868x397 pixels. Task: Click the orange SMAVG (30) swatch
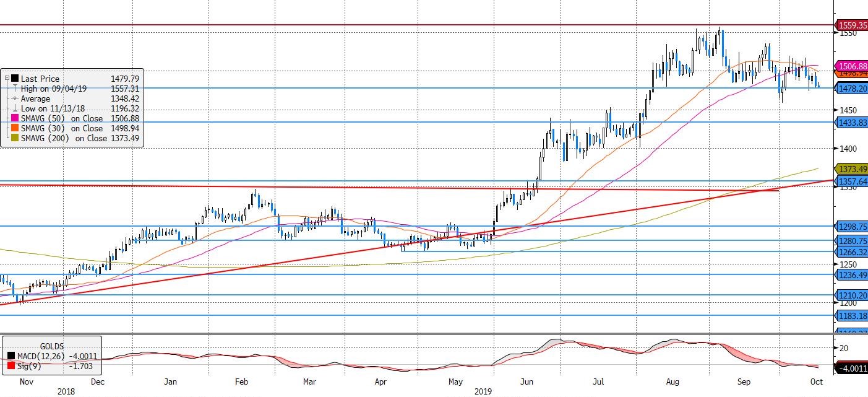15,128
